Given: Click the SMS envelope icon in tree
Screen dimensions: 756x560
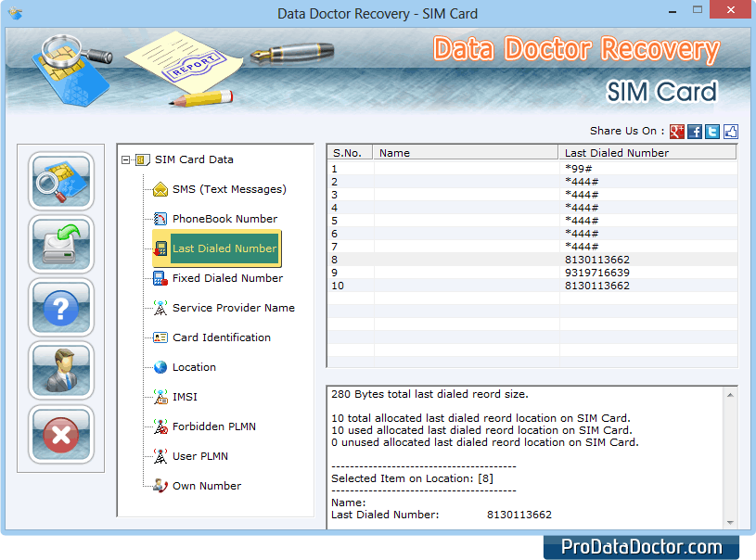Looking at the screenshot, I should [x=160, y=189].
